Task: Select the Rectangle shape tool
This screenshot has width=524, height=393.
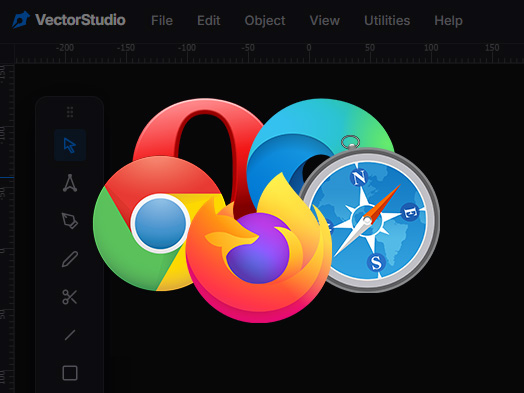Action: click(x=70, y=373)
